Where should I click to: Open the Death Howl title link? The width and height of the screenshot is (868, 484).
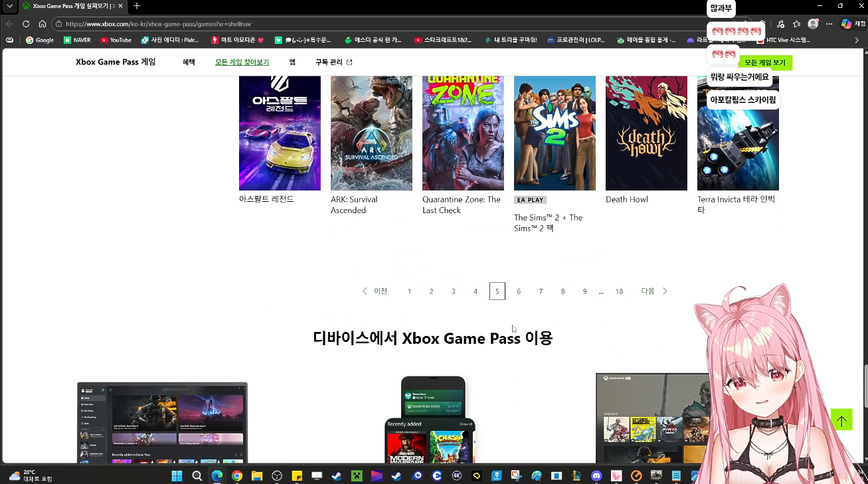coord(627,199)
